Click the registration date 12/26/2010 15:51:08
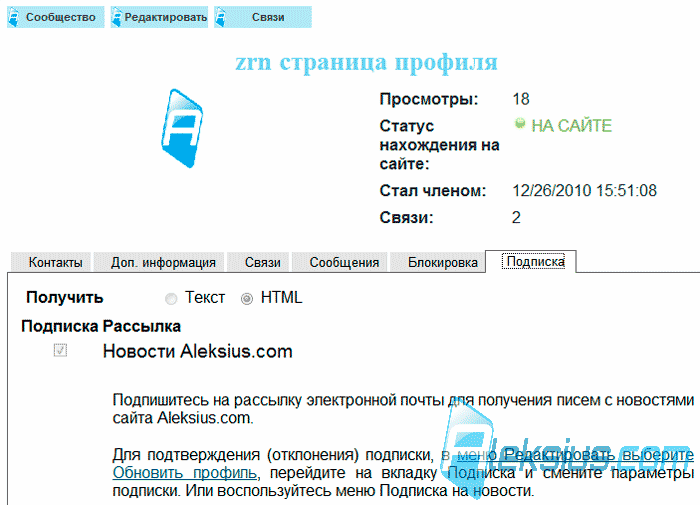This screenshot has width=700, height=505. (584, 191)
